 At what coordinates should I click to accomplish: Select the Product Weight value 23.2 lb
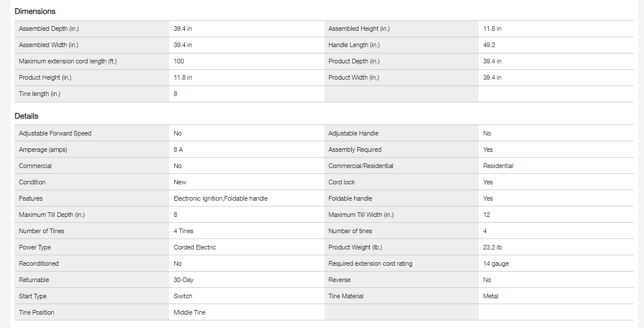[x=492, y=247]
